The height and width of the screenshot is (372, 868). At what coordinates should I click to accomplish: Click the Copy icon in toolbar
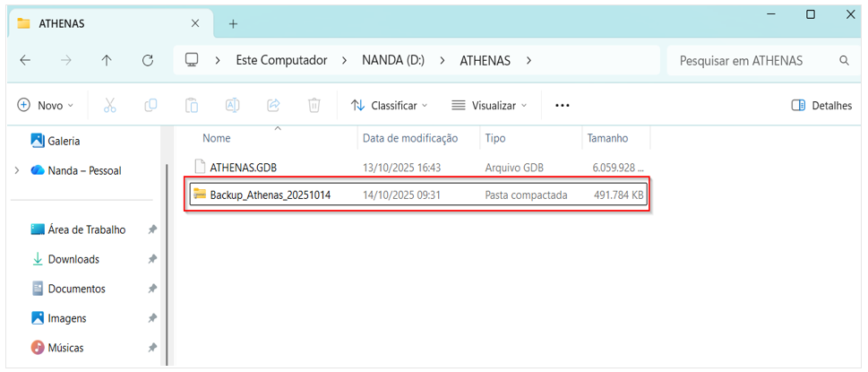click(x=150, y=106)
